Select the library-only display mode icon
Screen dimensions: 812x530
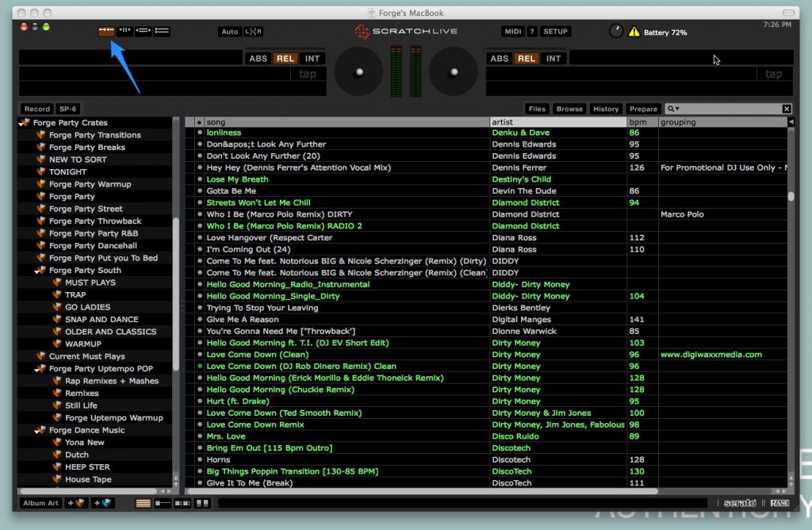pos(106,30)
